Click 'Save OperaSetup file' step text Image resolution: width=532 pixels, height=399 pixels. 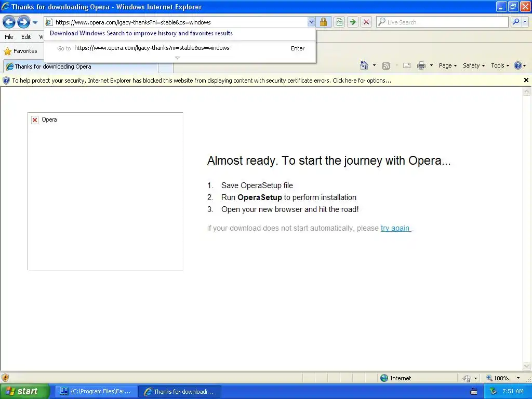point(257,185)
